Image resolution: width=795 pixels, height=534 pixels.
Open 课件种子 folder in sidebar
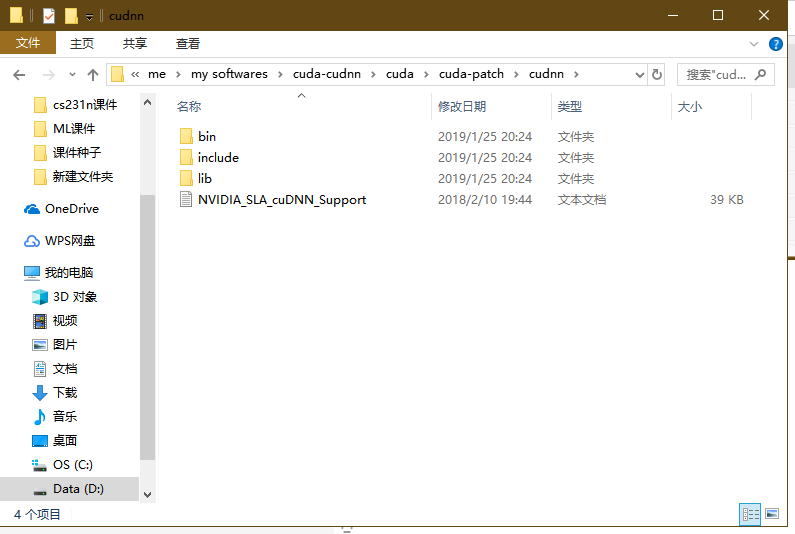(x=67, y=153)
